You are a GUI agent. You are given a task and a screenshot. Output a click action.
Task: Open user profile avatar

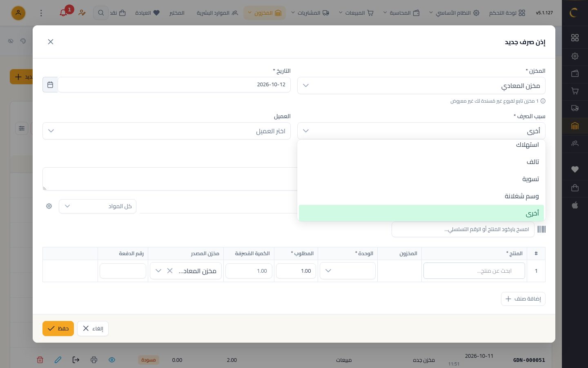tap(18, 13)
